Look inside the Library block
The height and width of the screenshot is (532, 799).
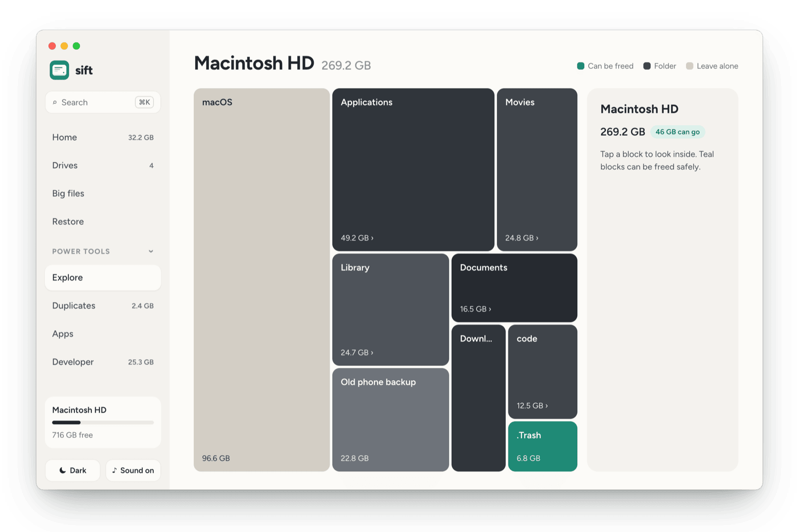pos(391,309)
